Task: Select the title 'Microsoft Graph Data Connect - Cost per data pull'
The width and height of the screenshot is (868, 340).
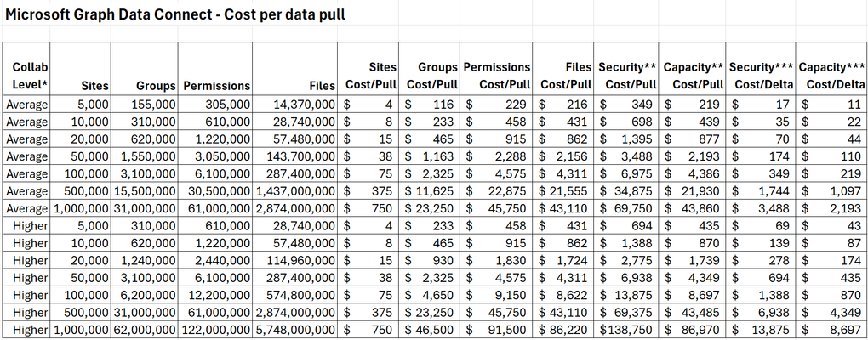Action: [x=175, y=15]
